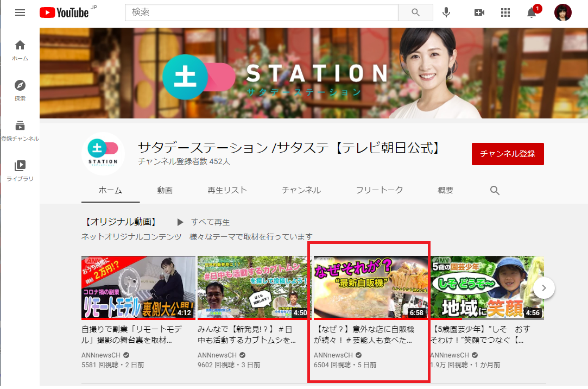The image size is (588, 389).
Task: Click the YouTube logo
Action: 64,12
